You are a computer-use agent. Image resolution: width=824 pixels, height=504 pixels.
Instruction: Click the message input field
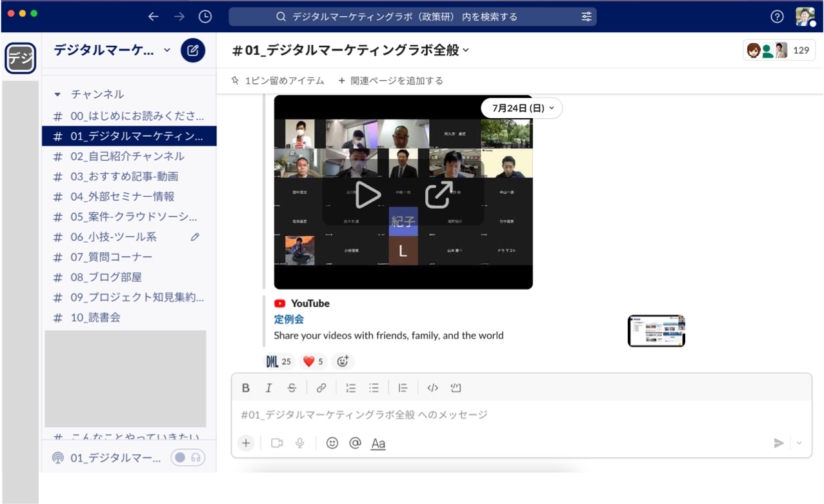click(x=521, y=414)
